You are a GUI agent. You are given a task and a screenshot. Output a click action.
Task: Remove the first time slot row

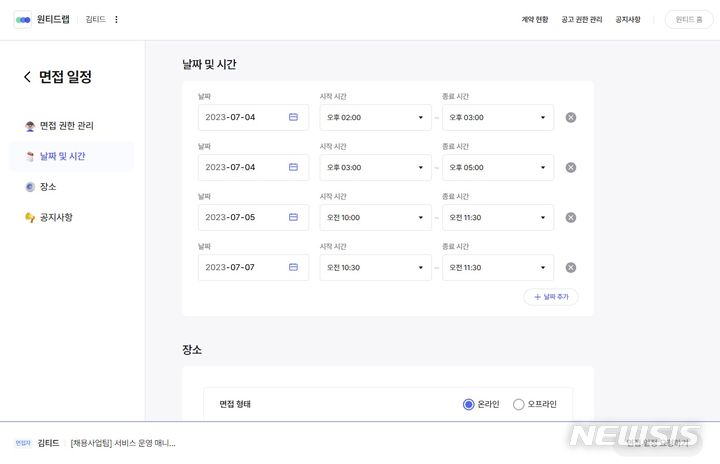[571, 117]
